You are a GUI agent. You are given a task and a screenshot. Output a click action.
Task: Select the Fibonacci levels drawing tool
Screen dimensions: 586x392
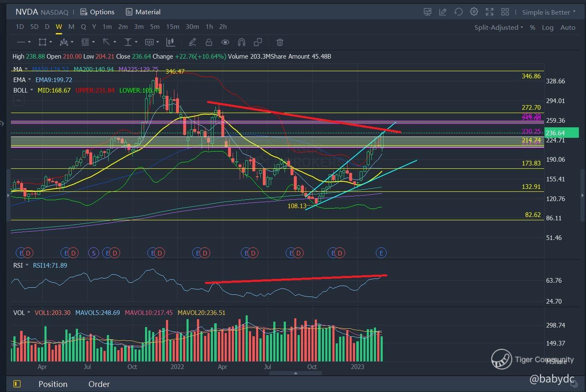[x=85, y=42]
